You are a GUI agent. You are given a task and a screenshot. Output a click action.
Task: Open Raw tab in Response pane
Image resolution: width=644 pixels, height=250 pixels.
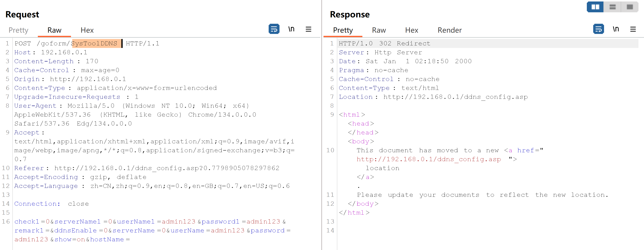click(x=379, y=30)
